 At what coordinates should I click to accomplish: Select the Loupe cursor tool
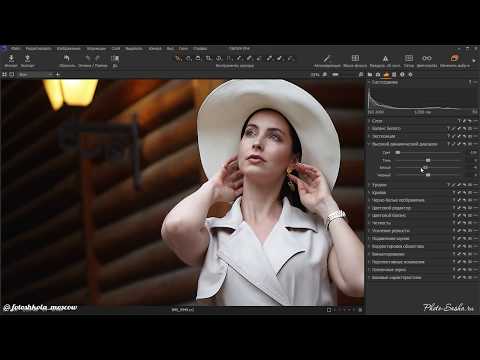(x=198, y=59)
